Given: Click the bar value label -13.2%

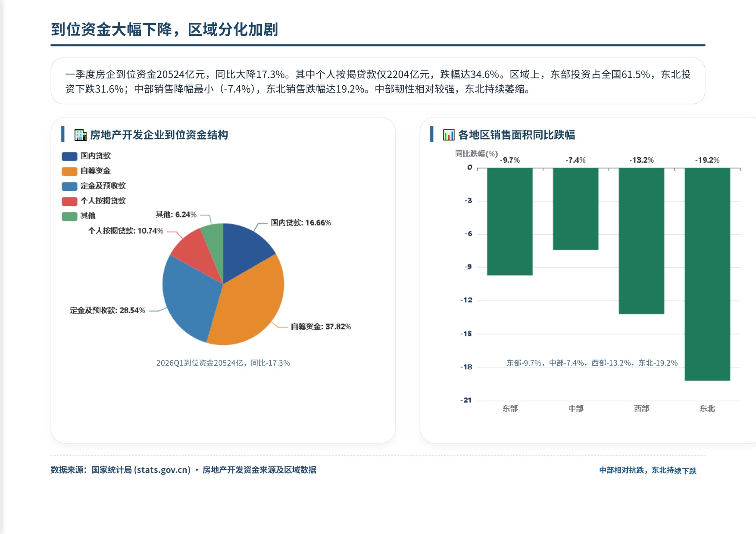Looking at the screenshot, I should (641, 160).
